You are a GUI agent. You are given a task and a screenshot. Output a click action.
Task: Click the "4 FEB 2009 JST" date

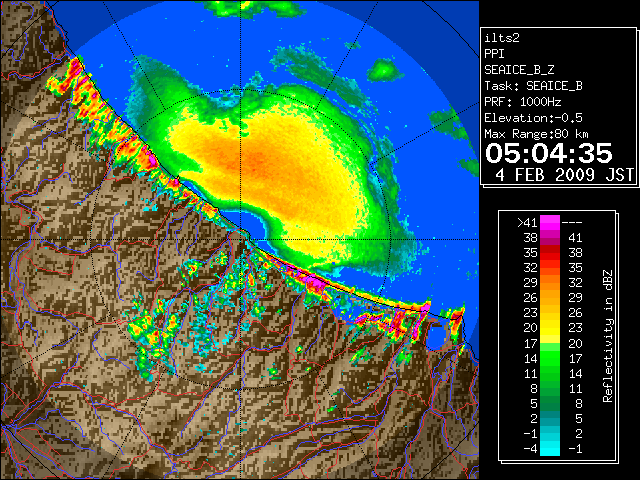tap(564, 175)
